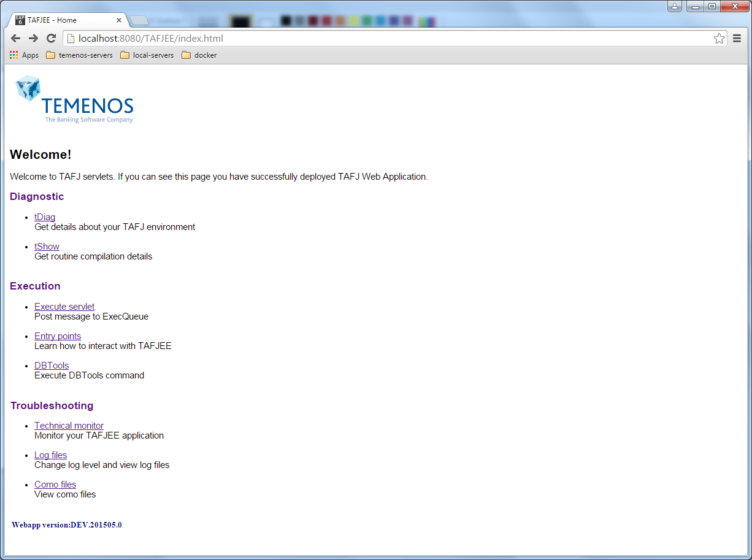Bookmark this page with the star icon

[x=719, y=39]
